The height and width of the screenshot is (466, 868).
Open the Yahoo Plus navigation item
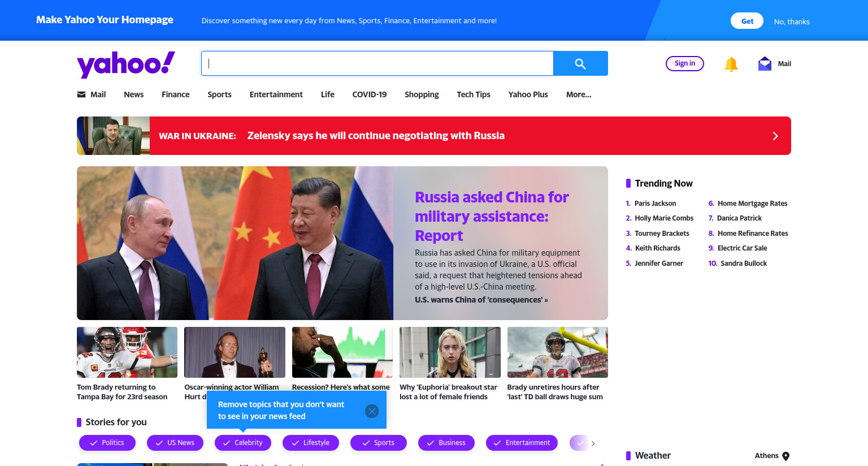(528, 94)
